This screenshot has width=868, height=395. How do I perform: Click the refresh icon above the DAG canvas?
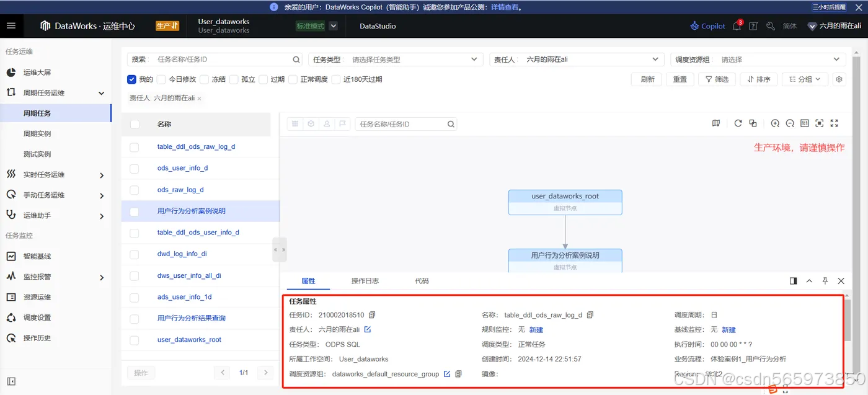(738, 123)
